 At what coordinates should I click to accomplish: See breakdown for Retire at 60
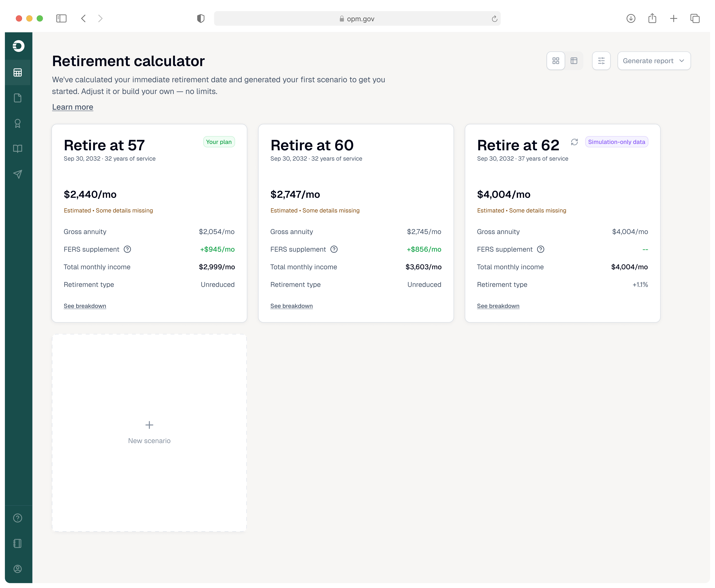[291, 306]
